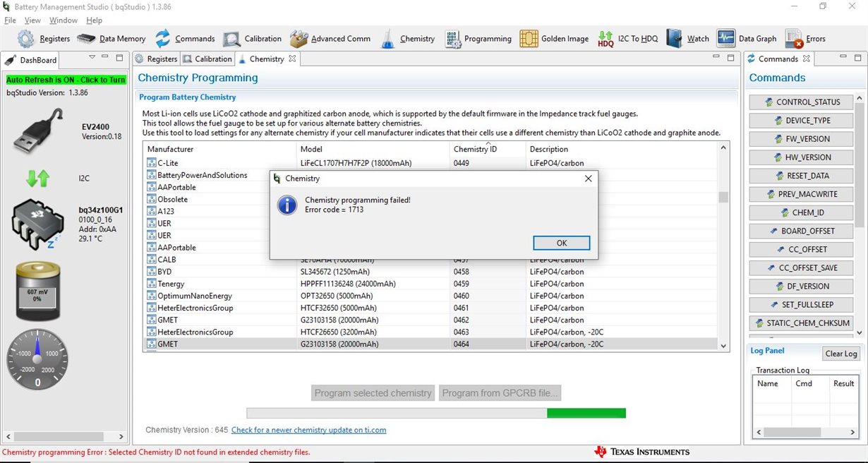The height and width of the screenshot is (463, 868).
Task: Close the Chemistry tab
Action: (x=292, y=59)
